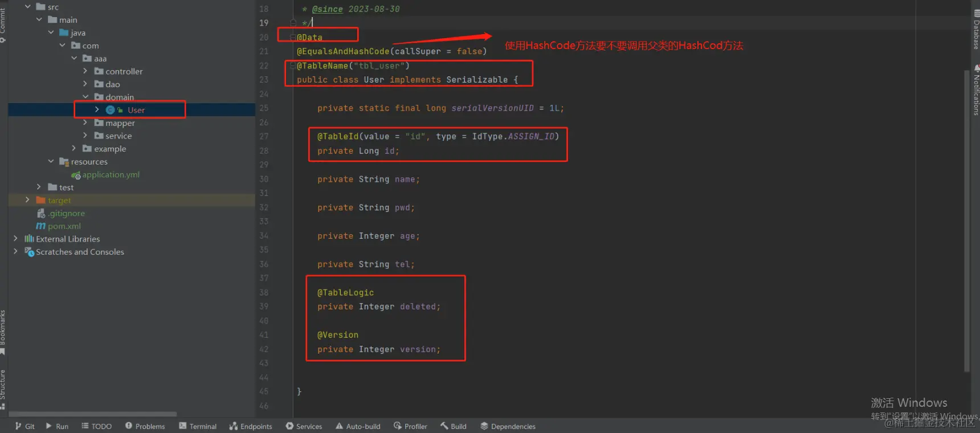This screenshot has width=980, height=433.
Task: Open application.yml file
Action: 111,174
